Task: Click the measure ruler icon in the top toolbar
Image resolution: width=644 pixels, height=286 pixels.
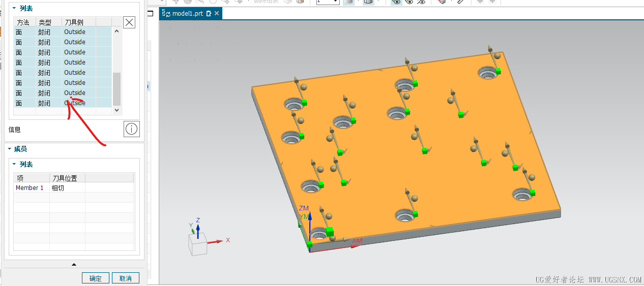Action: click(x=460, y=2)
